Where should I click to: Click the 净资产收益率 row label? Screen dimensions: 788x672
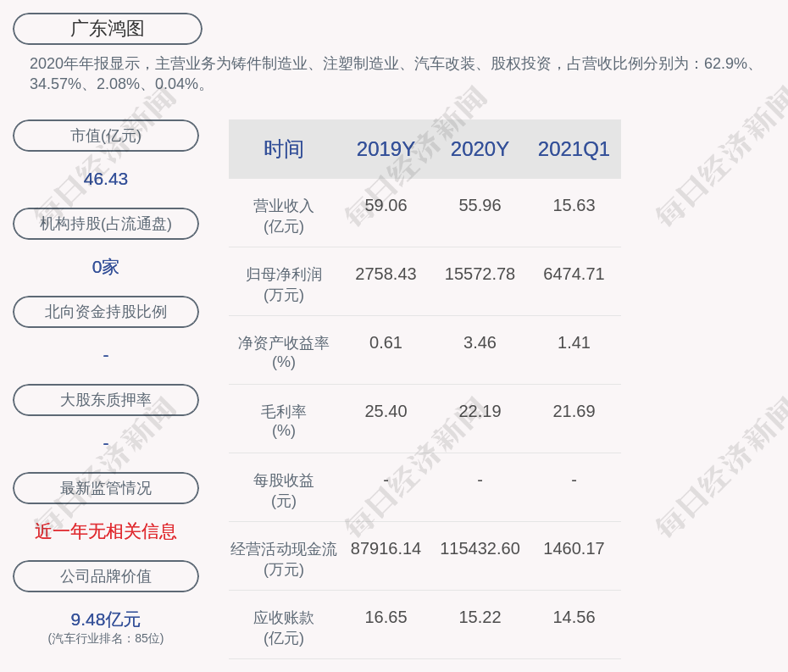coord(284,353)
